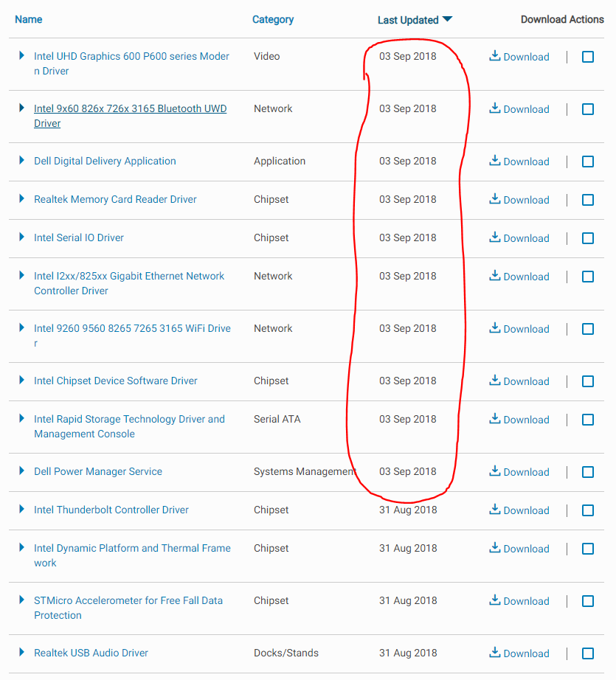This screenshot has height=680, width=616.
Task: Click download icon for Realtek Memory Card Reader
Action: click(495, 199)
